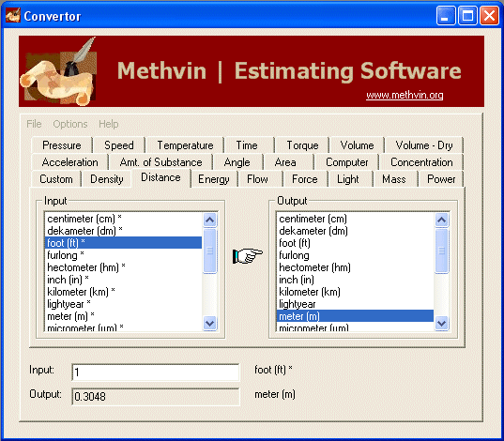This screenshot has height=441, width=504.
Task: Click Output list scroll down arrow
Action: [442, 323]
